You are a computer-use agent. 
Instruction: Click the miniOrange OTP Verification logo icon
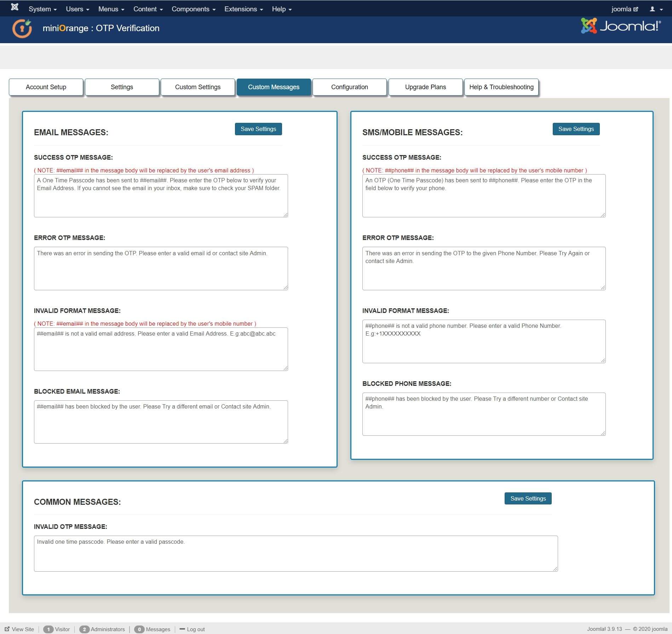pyautogui.click(x=22, y=28)
